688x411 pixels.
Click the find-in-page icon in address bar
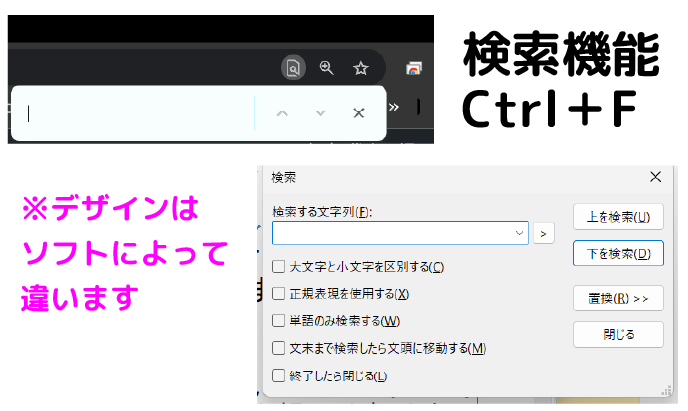pyautogui.click(x=293, y=68)
